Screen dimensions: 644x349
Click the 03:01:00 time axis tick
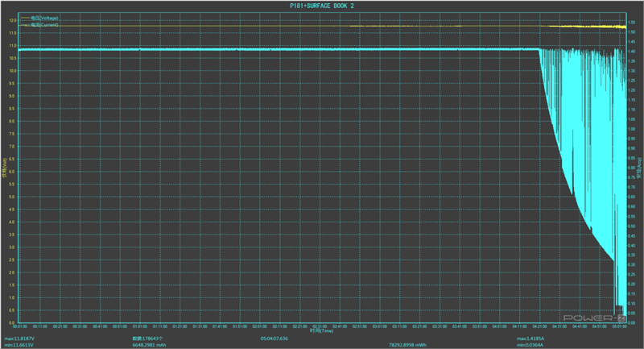coord(379,326)
